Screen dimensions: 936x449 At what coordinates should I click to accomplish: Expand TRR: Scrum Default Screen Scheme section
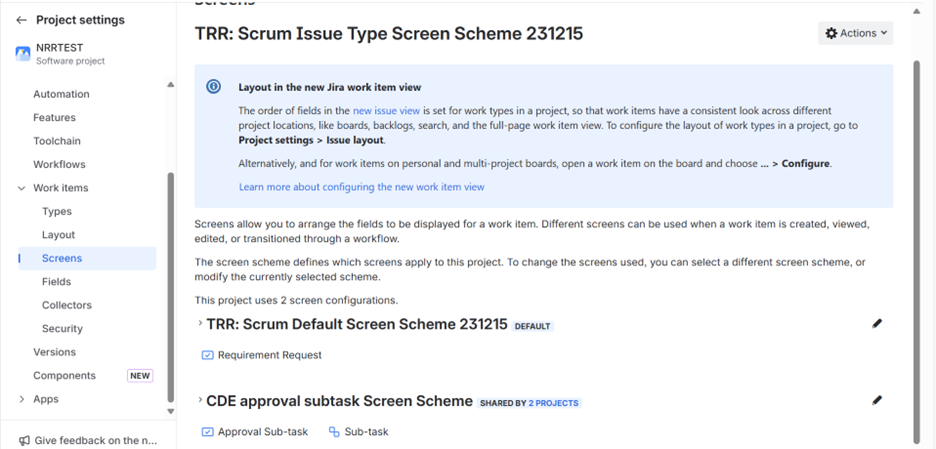coord(200,323)
